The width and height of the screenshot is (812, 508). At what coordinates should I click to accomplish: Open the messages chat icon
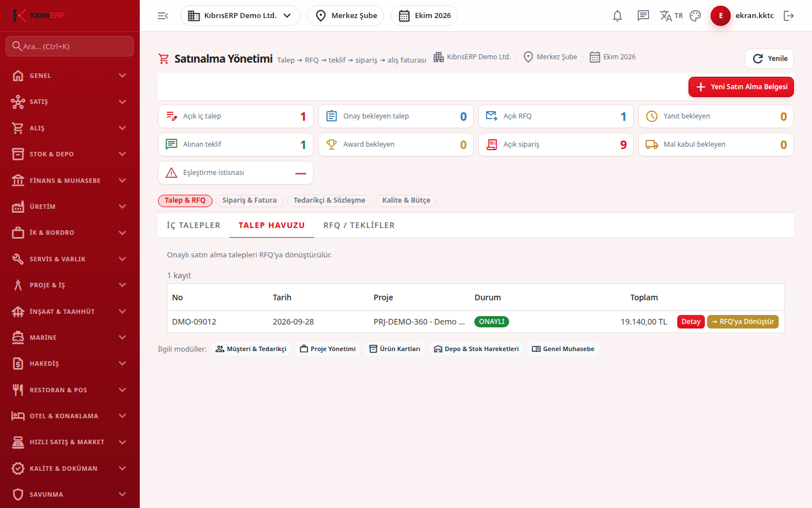643,16
